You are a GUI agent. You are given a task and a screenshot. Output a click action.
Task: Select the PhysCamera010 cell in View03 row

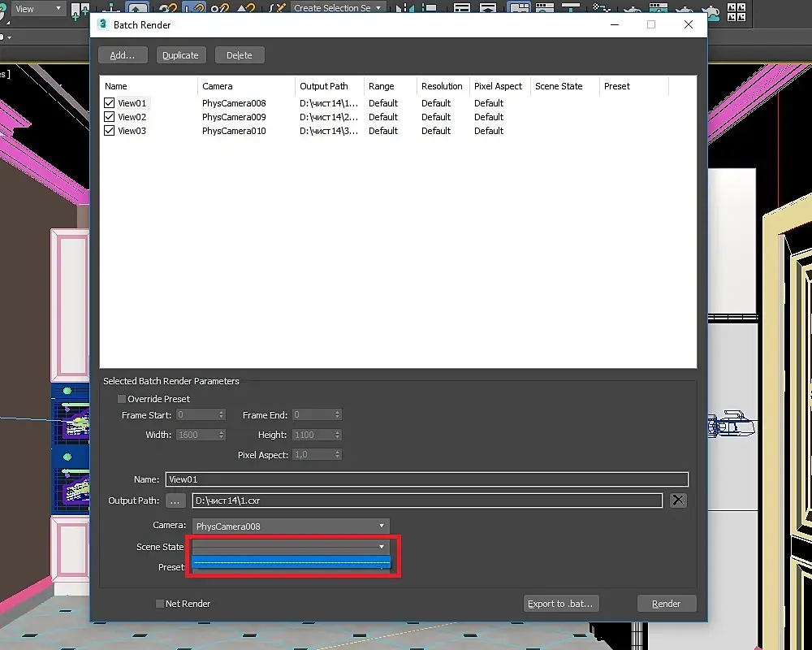[234, 131]
